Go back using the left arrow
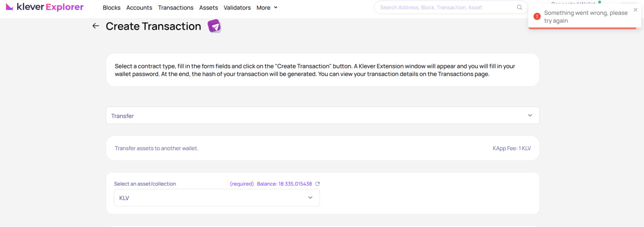The image size is (644, 227). (96, 26)
